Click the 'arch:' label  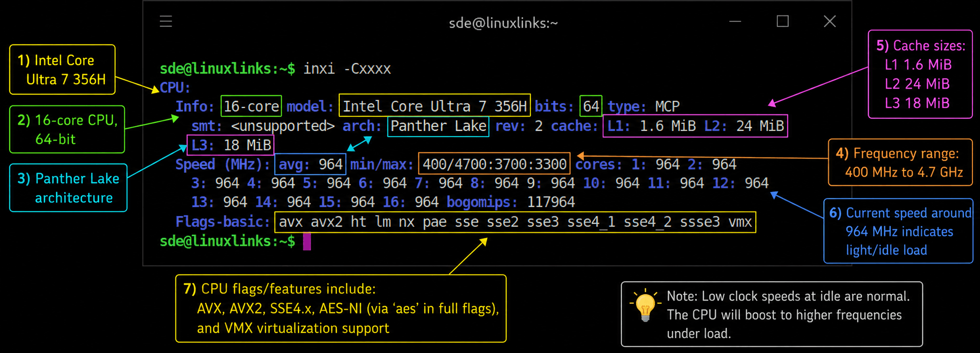click(362, 126)
